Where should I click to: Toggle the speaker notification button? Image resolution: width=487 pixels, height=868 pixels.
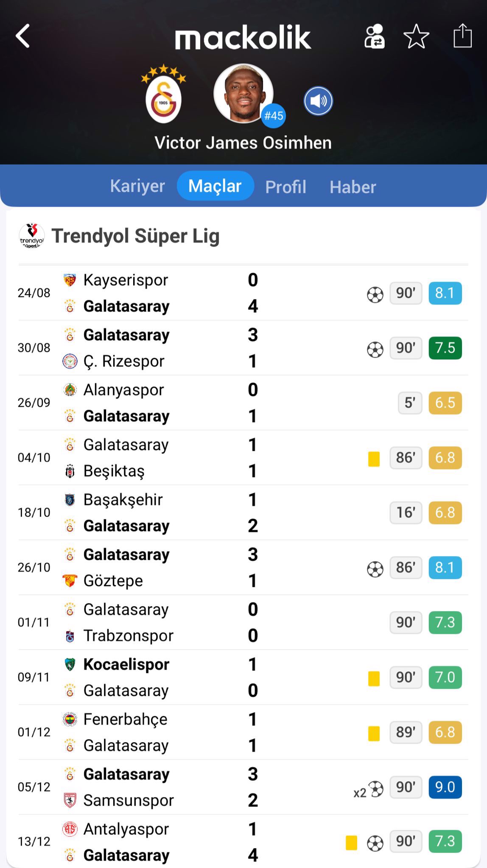pyautogui.click(x=318, y=101)
